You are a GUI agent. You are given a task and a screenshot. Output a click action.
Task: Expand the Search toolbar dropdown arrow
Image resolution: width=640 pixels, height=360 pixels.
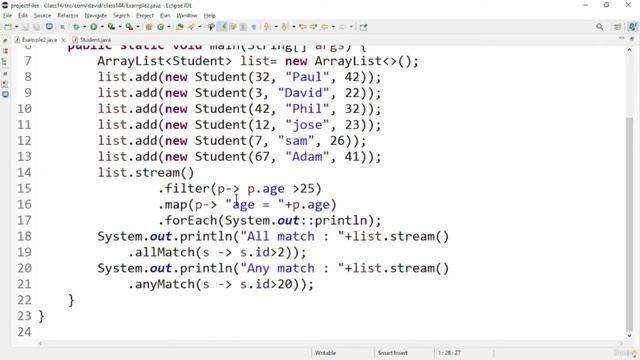click(200, 27)
